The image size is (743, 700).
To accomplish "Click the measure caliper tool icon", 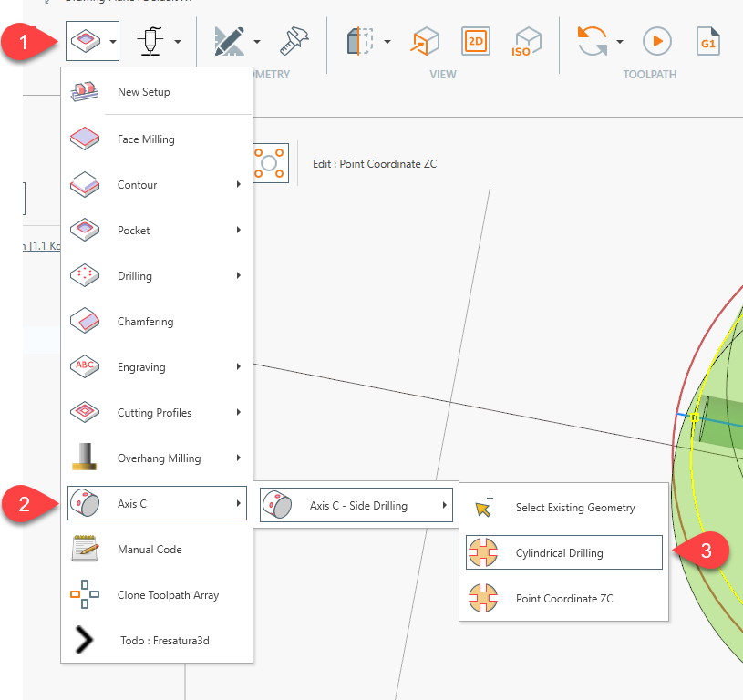I will (294, 41).
